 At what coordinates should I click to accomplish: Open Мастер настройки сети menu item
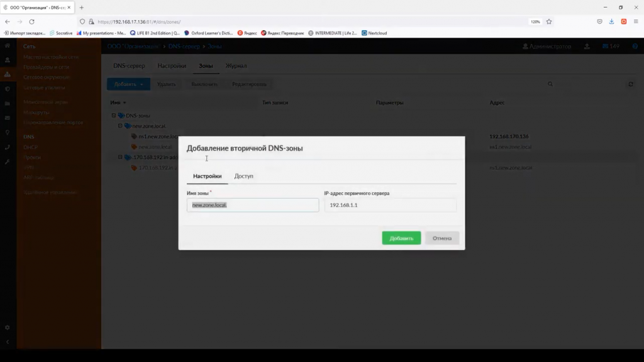tap(51, 57)
